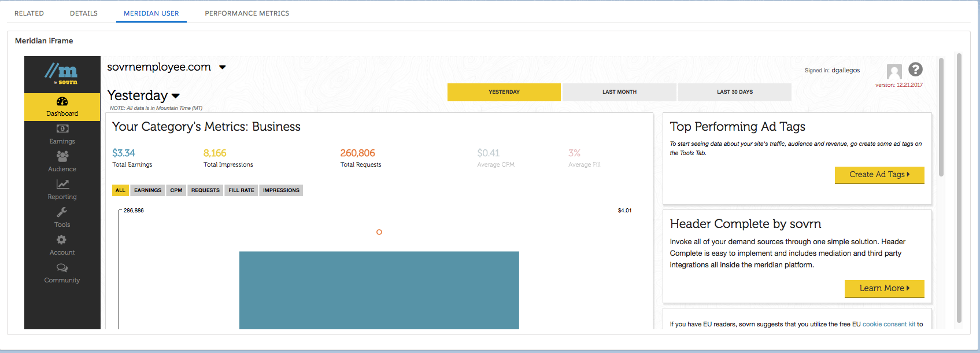This screenshot has width=980, height=353.
Task: Click the user avatar profile picture
Action: (894, 72)
